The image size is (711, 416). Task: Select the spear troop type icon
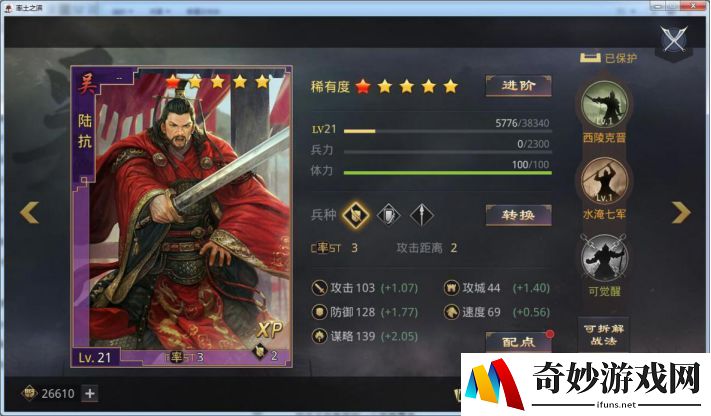click(422, 215)
